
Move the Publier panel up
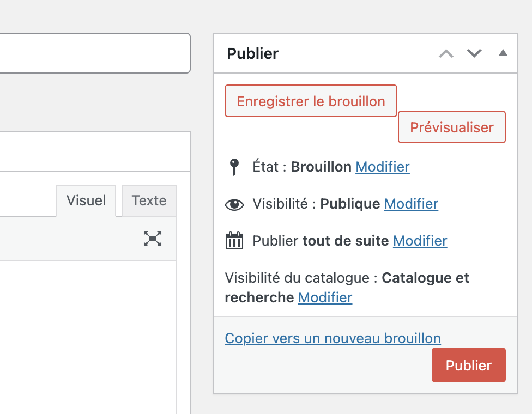point(446,53)
